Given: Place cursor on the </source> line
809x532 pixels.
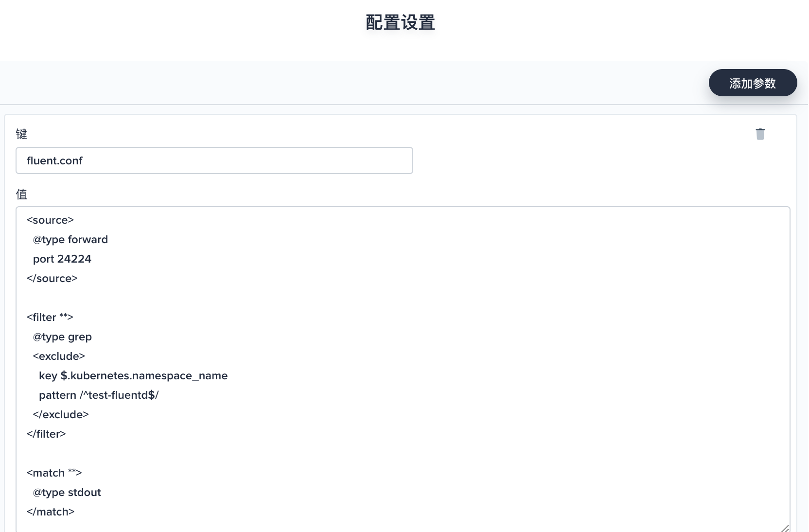Looking at the screenshot, I should [52, 278].
